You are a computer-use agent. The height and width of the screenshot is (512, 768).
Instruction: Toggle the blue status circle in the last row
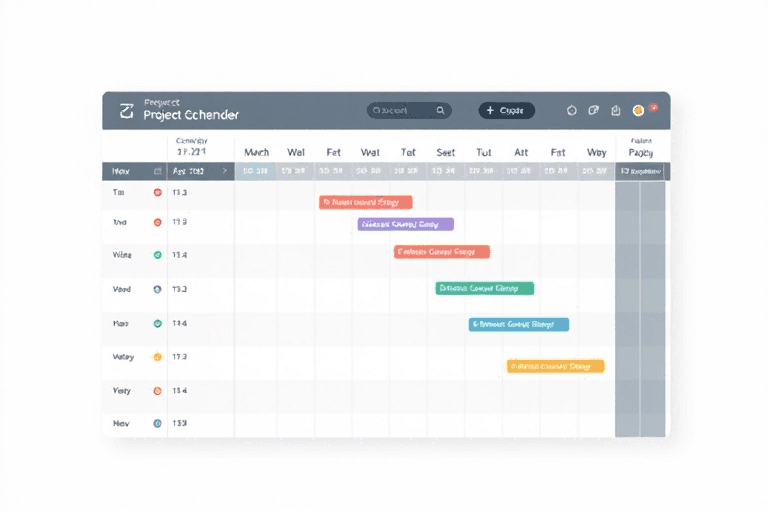point(157,423)
